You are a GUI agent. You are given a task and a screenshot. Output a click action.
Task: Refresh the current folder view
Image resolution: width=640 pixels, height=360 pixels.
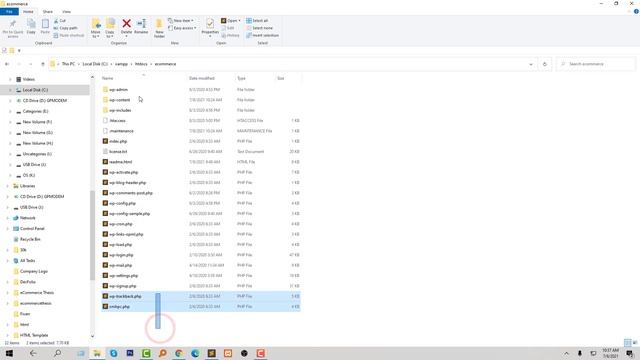pos(544,64)
